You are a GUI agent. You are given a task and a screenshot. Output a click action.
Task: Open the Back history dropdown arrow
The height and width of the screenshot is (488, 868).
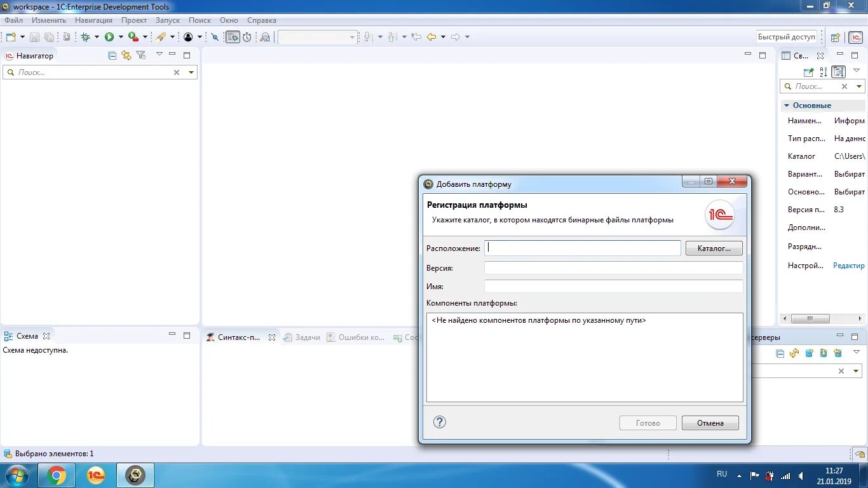(x=443, y=37)
